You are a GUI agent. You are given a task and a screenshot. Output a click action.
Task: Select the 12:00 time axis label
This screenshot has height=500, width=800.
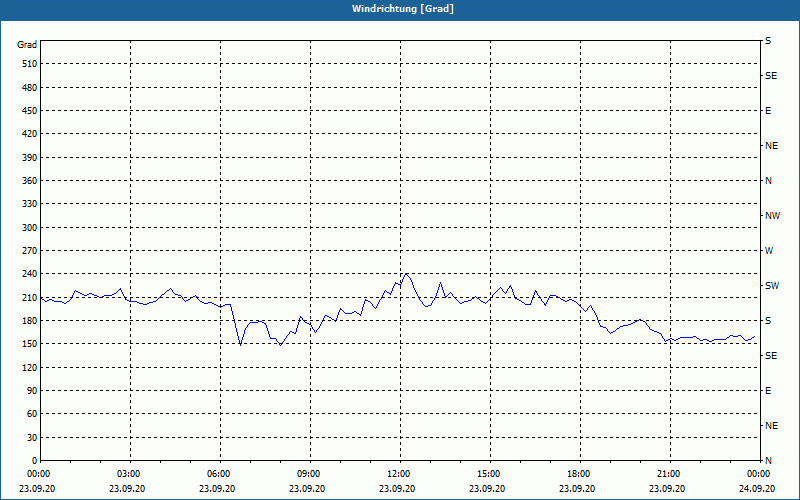pos(397,474)
